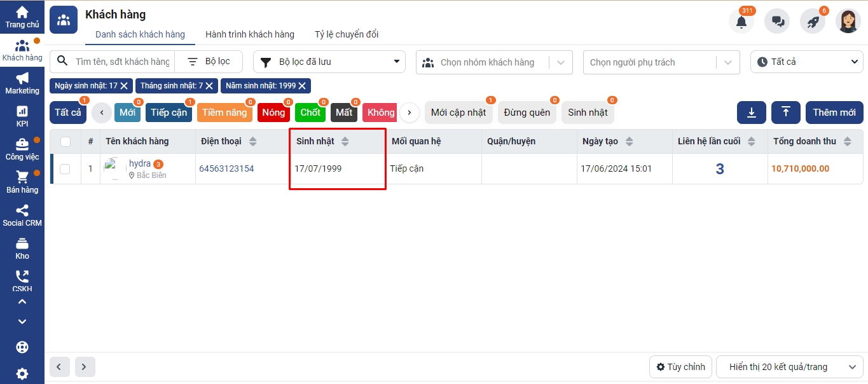
Task: Click the Mới cập nhật button
Action: click(458, 113)
